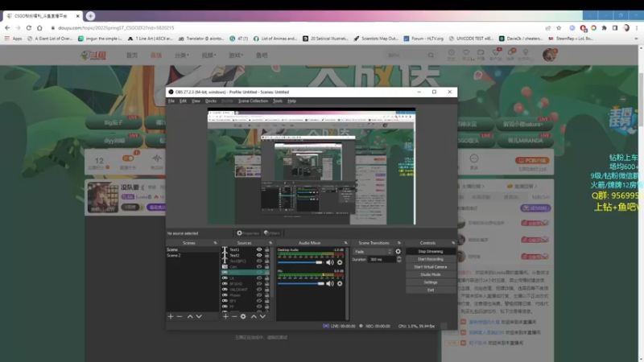The height and width of the screenshot is (362, 644).
Task: Open Chrome extensions puzzle icon
Action: [x=605, y=28]
